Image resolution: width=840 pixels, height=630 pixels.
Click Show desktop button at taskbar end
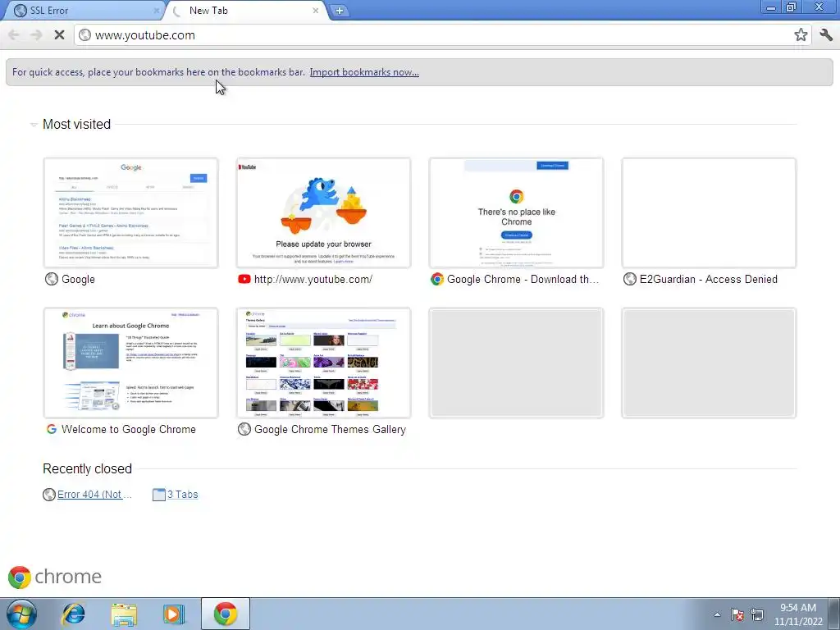tap(834, 614)
